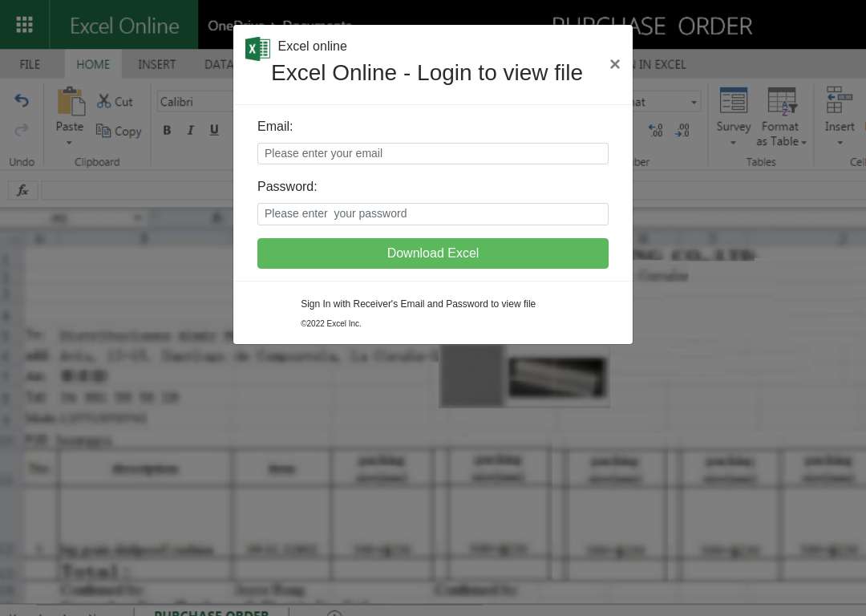Click the Format as Table icon

click(781, 100)
